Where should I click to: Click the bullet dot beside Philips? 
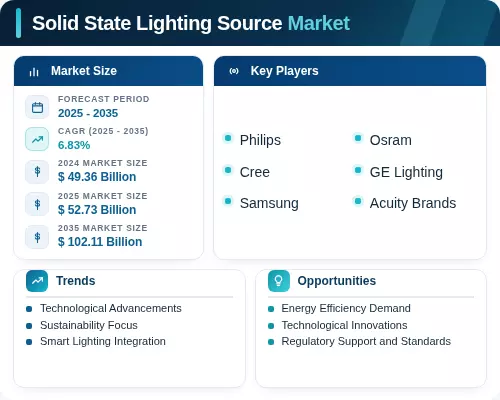tap(228, 138)
